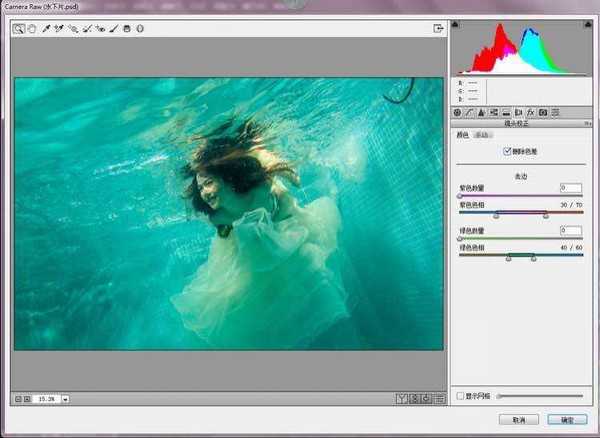
Task: Open the Effects fx panel icon
Action: [531, 113]
